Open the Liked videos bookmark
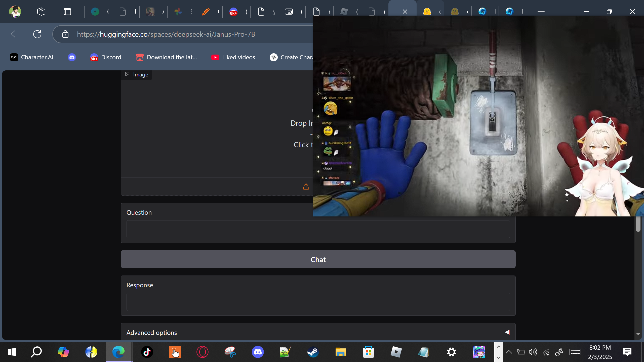The height and width of the screenshot is (362, 644). pyautogui.click(x=233, y=57)
